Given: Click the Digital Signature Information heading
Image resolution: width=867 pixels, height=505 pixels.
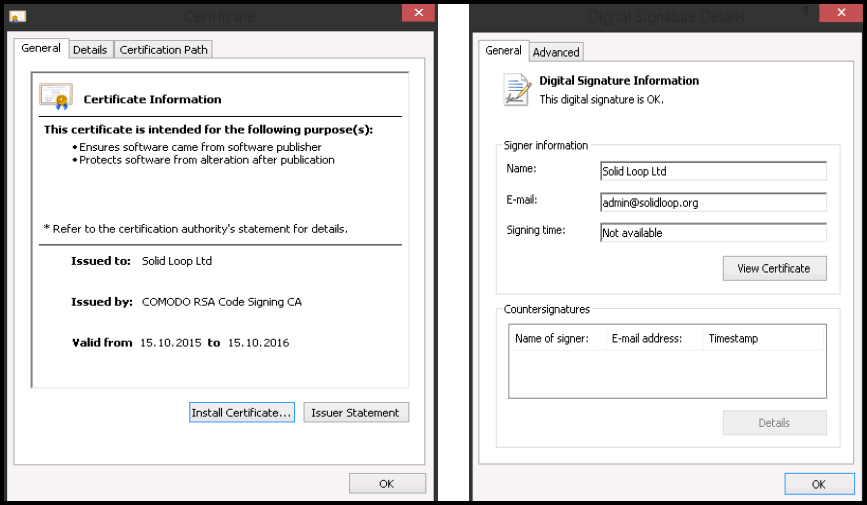Looking at the screenshot, I should tap(619, 81).
